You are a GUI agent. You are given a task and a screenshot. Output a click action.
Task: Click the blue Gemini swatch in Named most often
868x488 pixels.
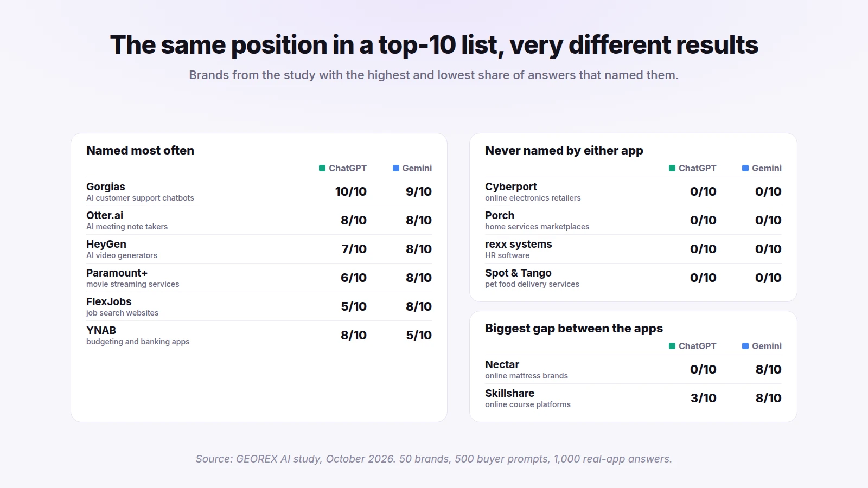pos(396,168)
